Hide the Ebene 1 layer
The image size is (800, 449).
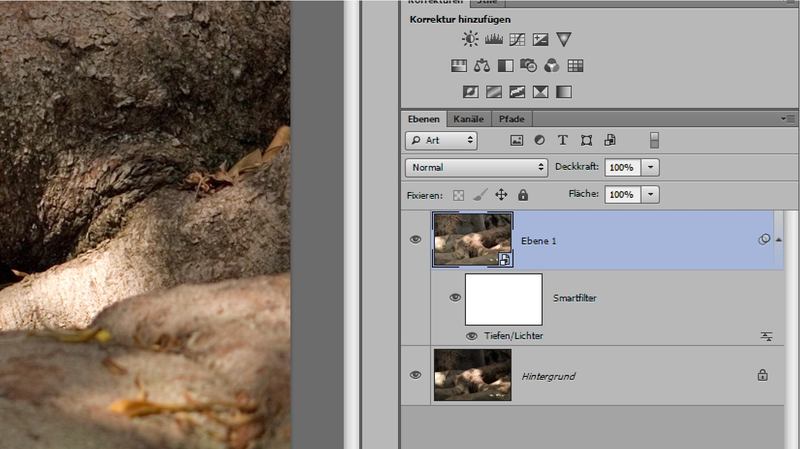tap(417, 240)
